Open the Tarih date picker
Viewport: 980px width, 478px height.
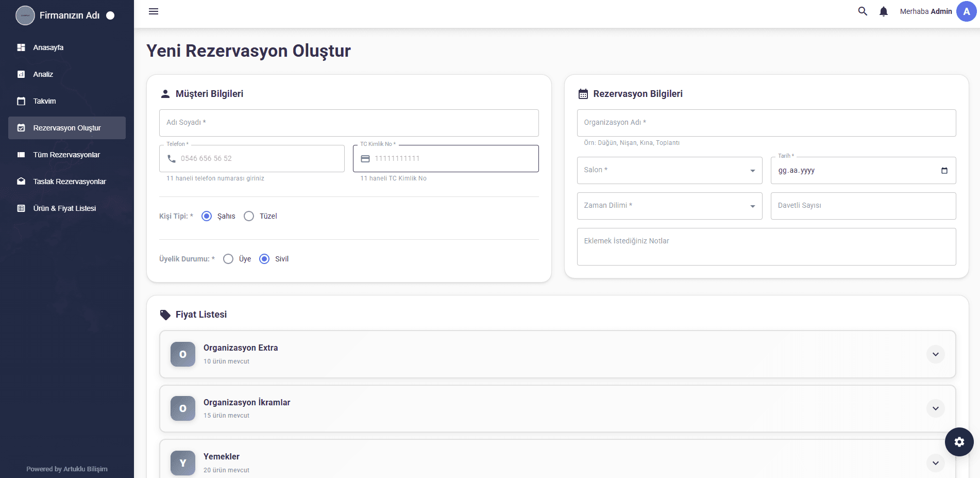[x=945, y=170]
